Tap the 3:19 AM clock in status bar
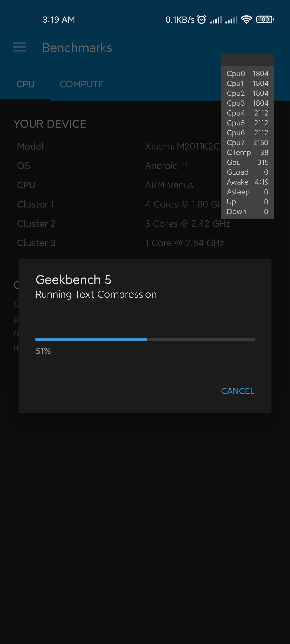 [59, 20]
